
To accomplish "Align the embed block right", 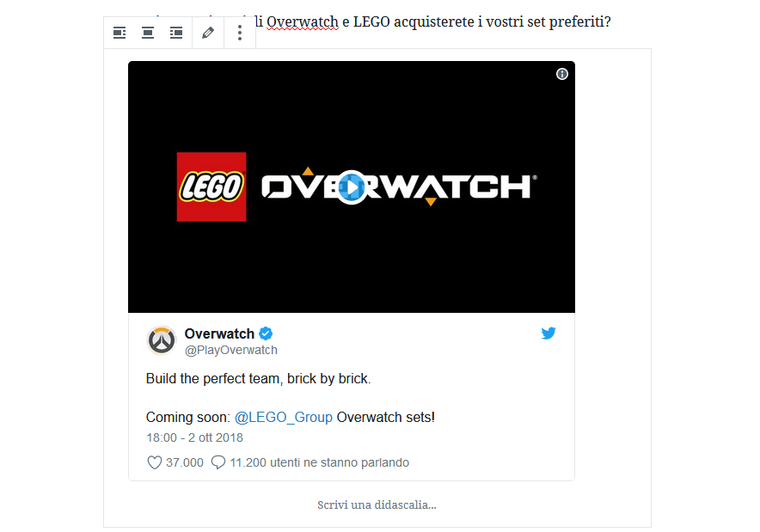I will point(176,33).
